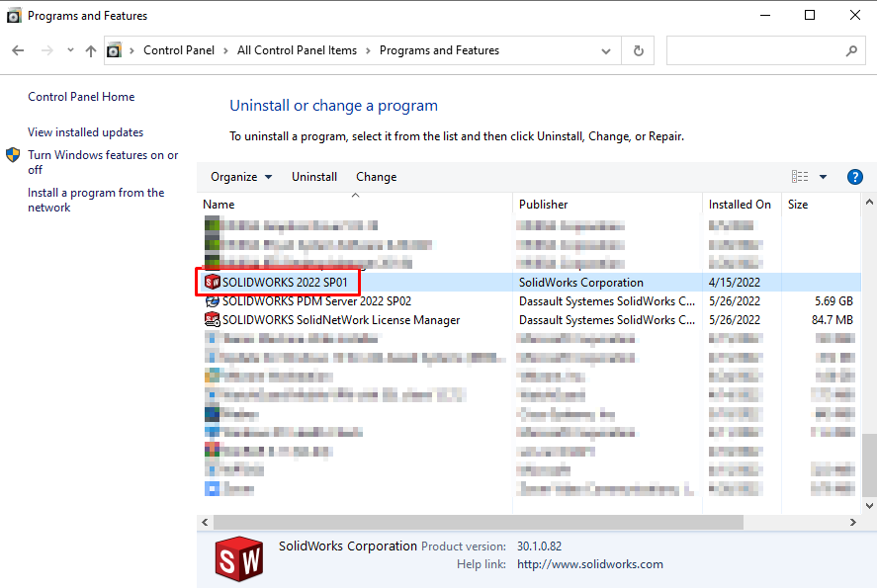The image size is (877, 588).
Task: Click the http://www.solidworks.com help link
Action: click(x=590, y=564)
